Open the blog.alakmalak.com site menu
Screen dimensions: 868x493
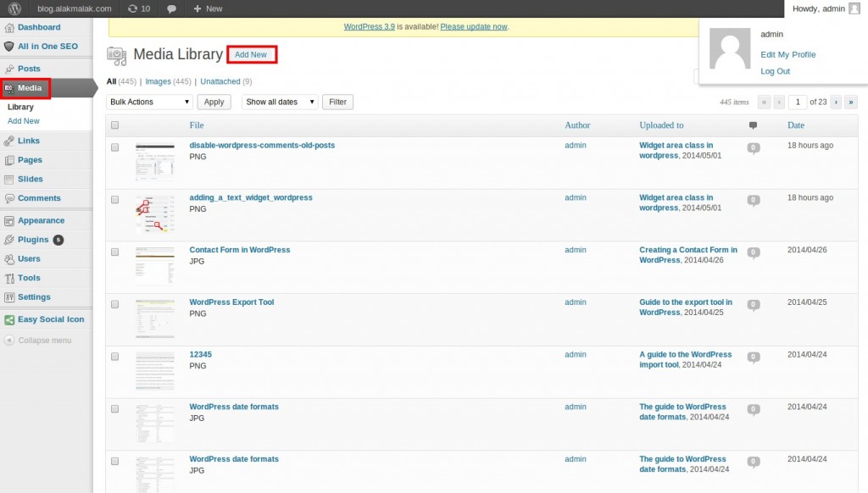pos(75,8)
